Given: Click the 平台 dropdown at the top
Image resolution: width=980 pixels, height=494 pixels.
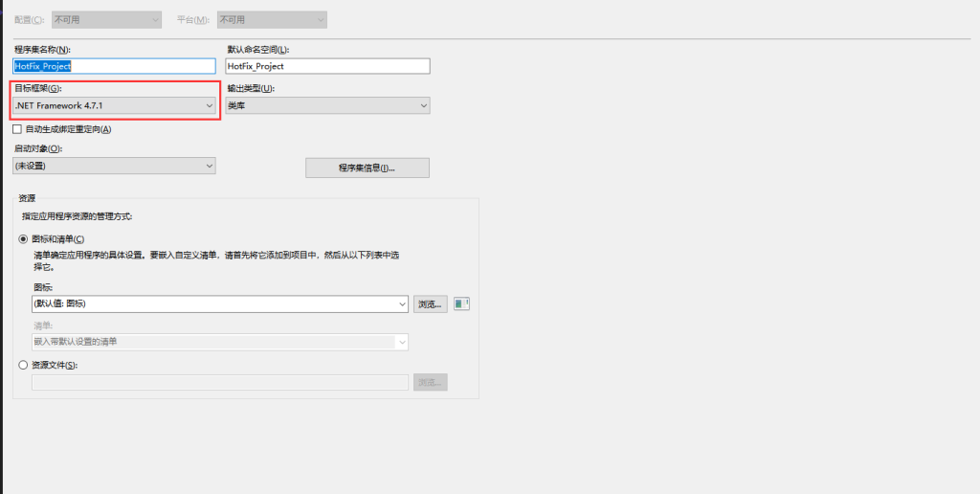Looking at the screenshot, I should [271, 19].
